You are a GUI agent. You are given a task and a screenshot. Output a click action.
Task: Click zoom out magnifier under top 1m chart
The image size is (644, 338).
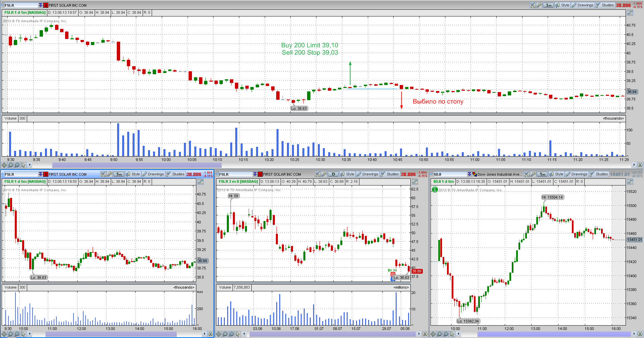17,165
